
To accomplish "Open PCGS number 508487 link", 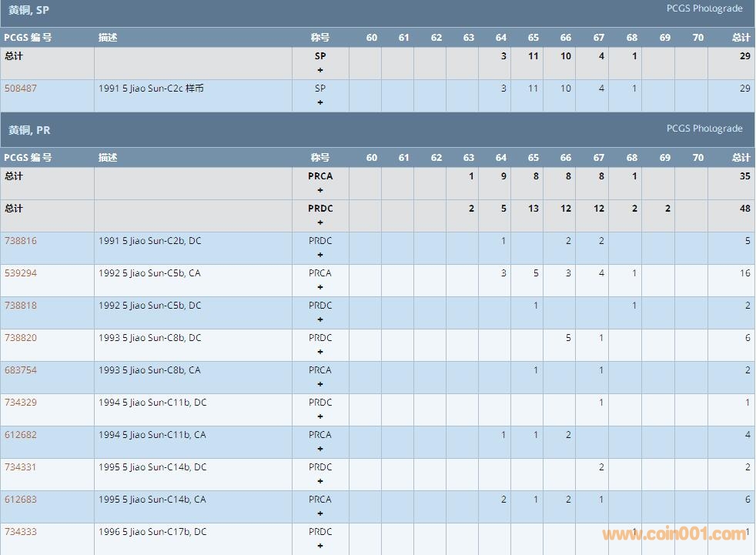I will click(21, 89).
